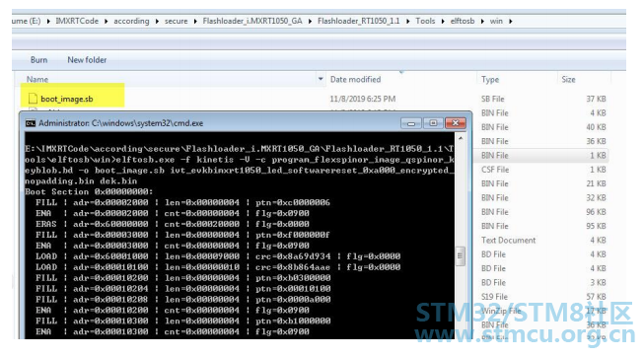Open Flashloader_RT1050_1.1 breadcrumb
This screenshot has height=357, width=644.
click(x=359, y=21)
